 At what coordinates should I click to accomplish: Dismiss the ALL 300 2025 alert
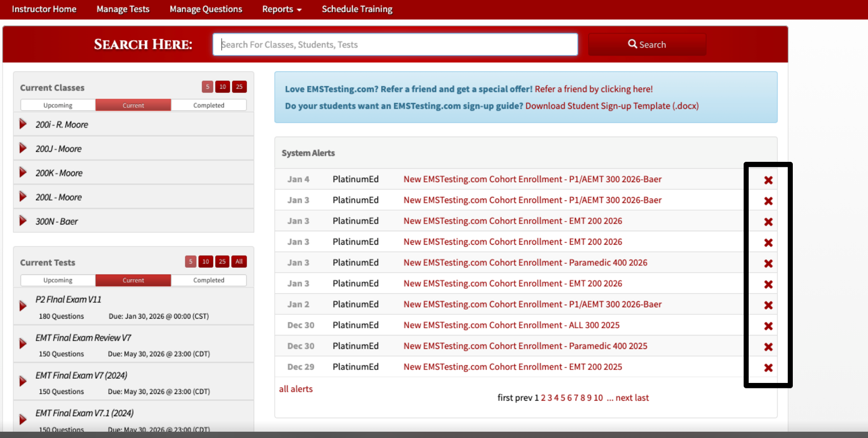pos(768,326)
